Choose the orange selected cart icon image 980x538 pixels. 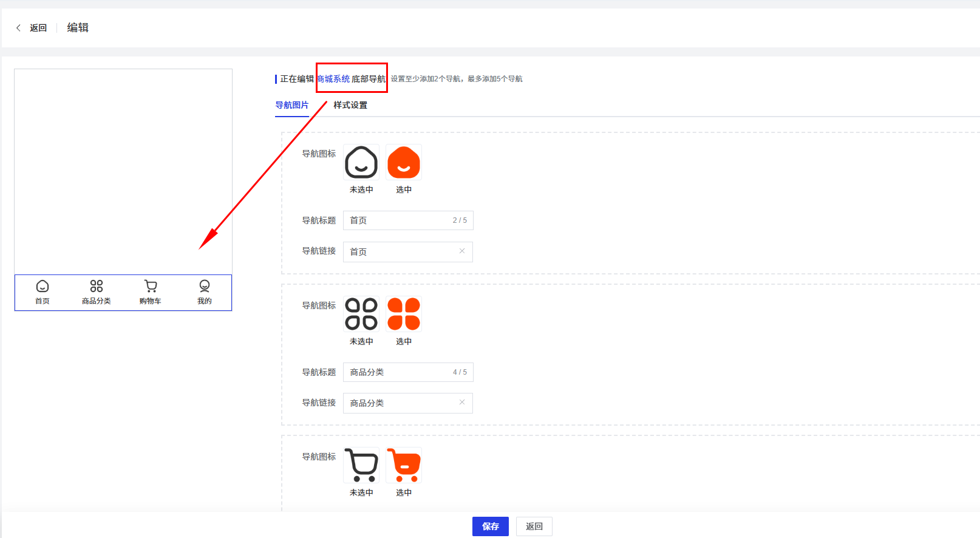404,465
